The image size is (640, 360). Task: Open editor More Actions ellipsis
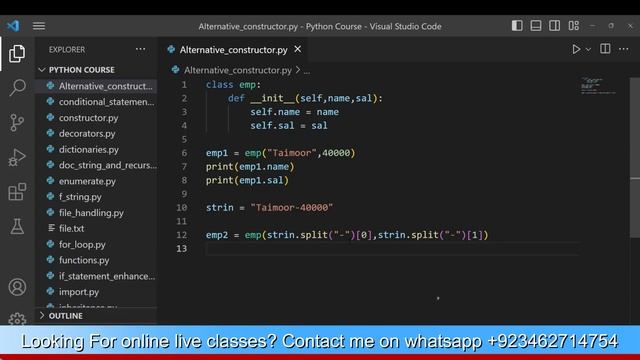point(623,49)
